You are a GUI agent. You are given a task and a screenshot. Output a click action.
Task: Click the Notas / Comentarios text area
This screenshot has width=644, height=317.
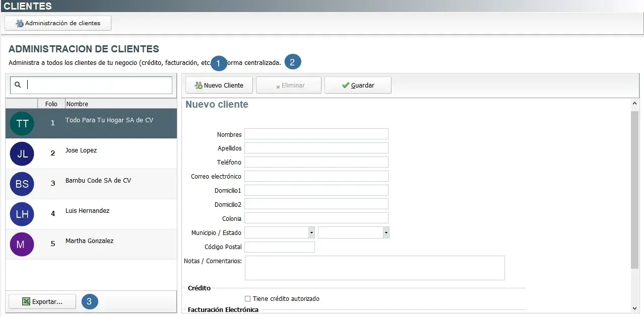[x=374, y=268]
